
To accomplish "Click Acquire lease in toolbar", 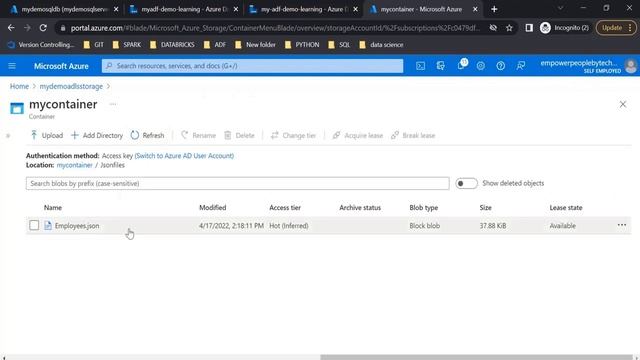I will [358, 135].
